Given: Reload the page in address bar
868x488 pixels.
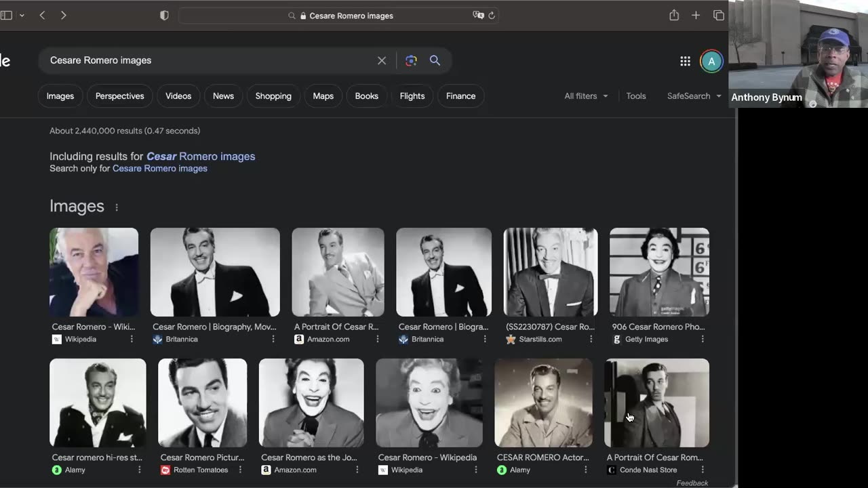Looking at the screenshot, I should [492, 16].
